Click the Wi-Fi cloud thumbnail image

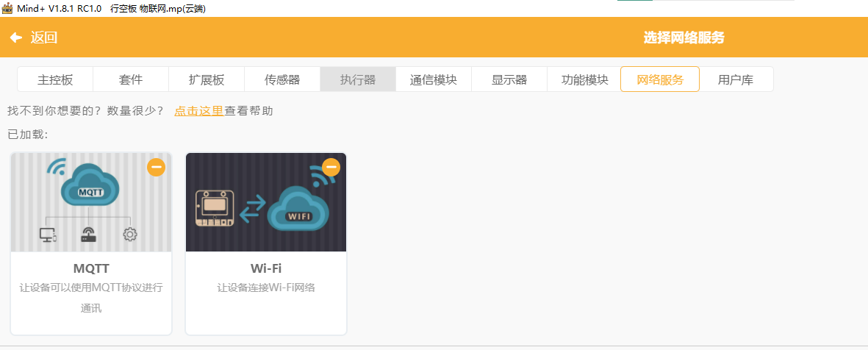coord(266,203)
